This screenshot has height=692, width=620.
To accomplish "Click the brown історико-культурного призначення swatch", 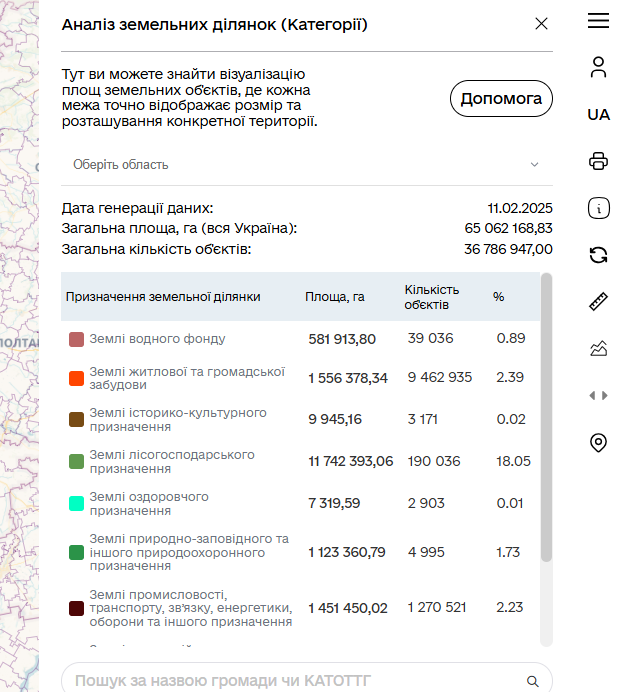I will pyautogui.click(x=76, y=420).
